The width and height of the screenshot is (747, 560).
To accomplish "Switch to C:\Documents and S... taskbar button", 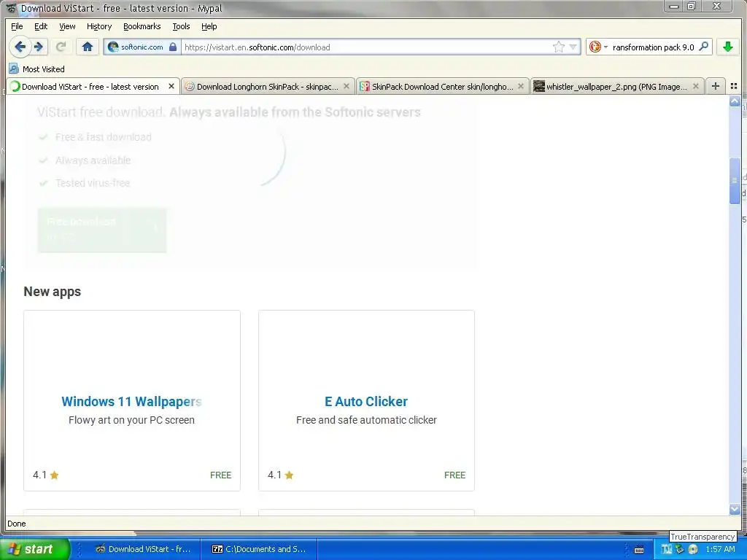I will (260, 549).
